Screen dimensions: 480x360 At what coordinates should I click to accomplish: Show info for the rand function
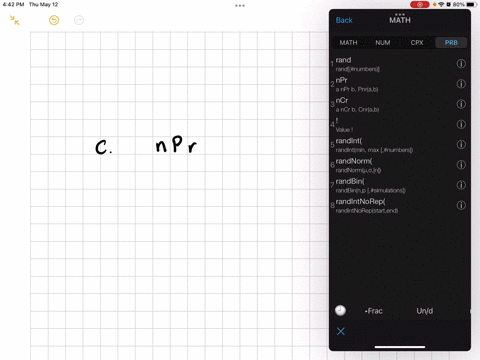(x=461, y=64)
